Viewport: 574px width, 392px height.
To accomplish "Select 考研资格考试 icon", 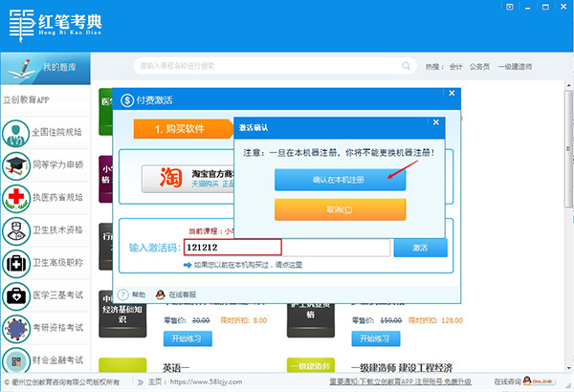I will (x=15, y=329).
